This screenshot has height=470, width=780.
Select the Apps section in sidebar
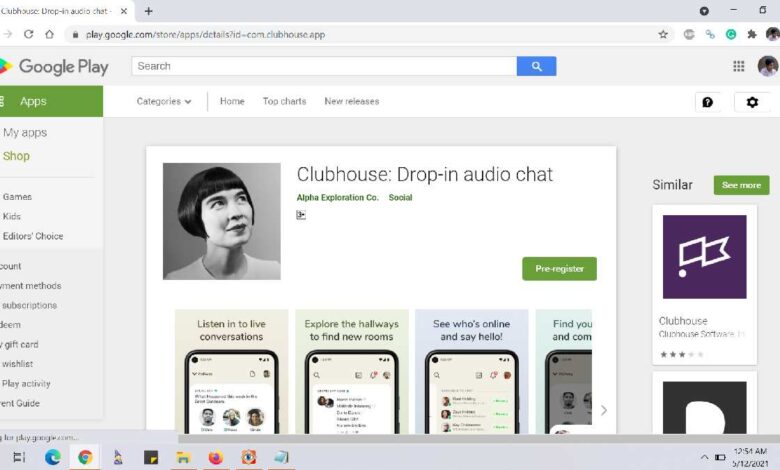click(x=51, y=101)
